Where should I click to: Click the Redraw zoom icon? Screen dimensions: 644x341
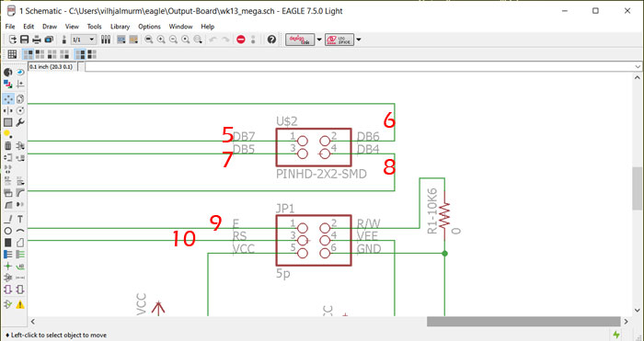(x=186, y=40)
